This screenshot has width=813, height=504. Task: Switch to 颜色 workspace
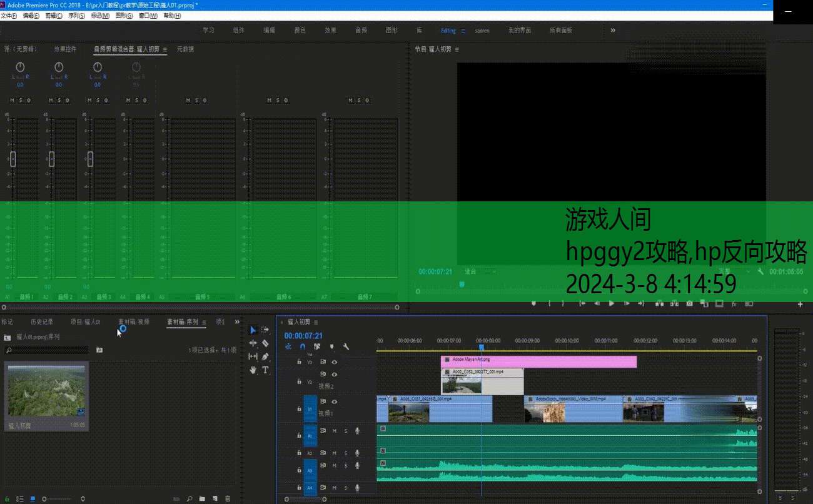(x=300, y=30)
